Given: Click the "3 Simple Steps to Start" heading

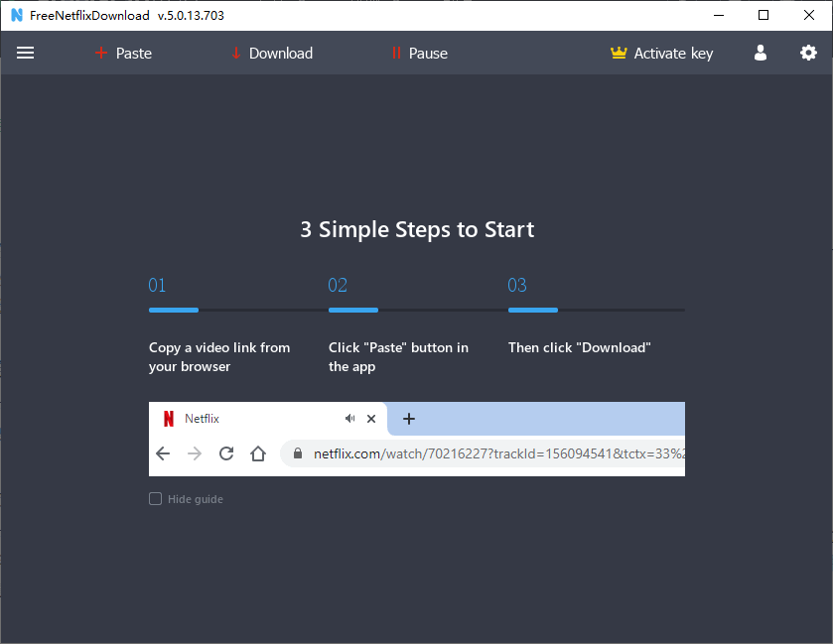Looking at the screenshot, I should point(417,229).
